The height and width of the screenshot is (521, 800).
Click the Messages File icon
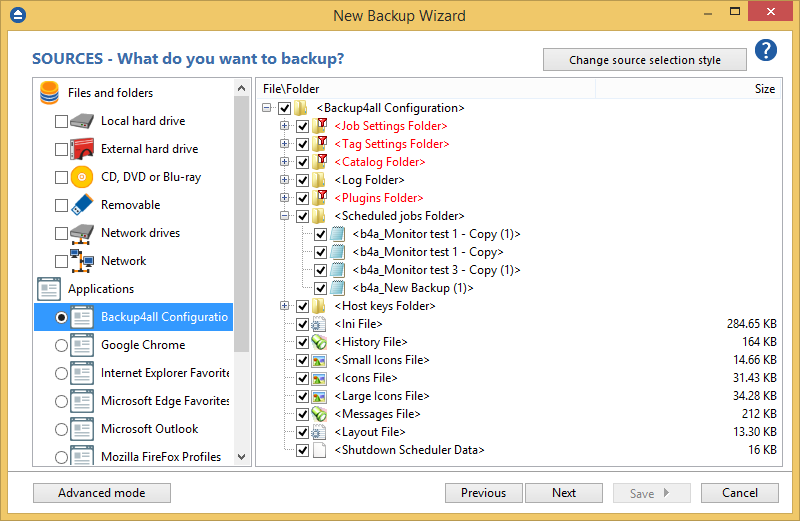319,414
